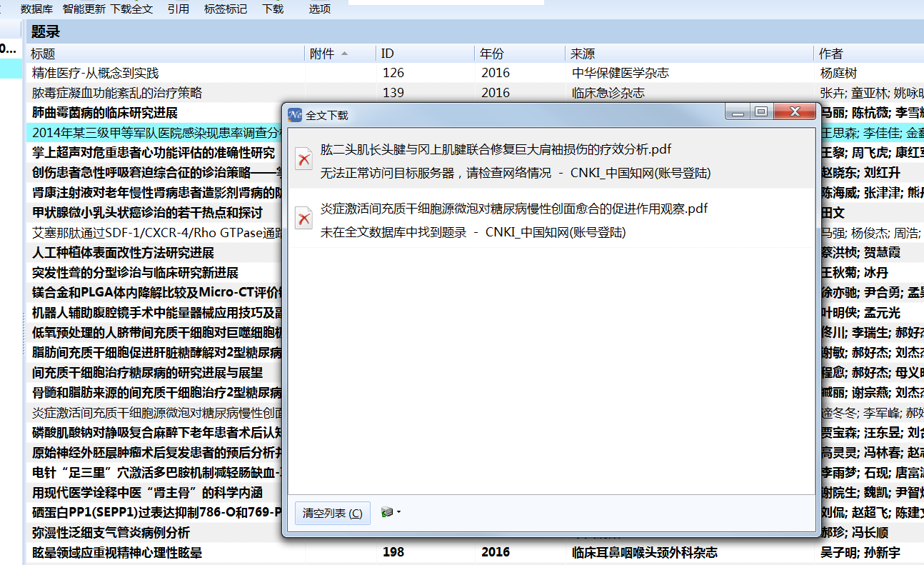
Task: Open the 选项 menu
Action: 320,9
